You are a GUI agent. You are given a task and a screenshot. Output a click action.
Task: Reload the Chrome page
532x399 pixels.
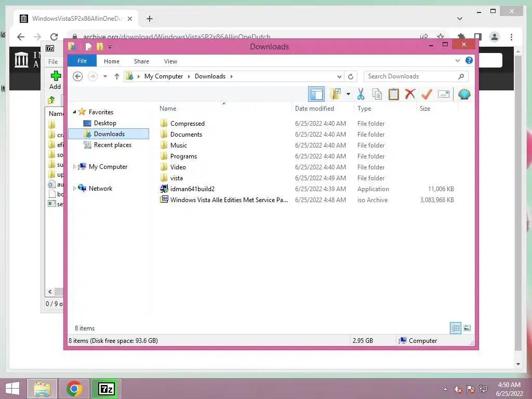click(x=54, y=37)
